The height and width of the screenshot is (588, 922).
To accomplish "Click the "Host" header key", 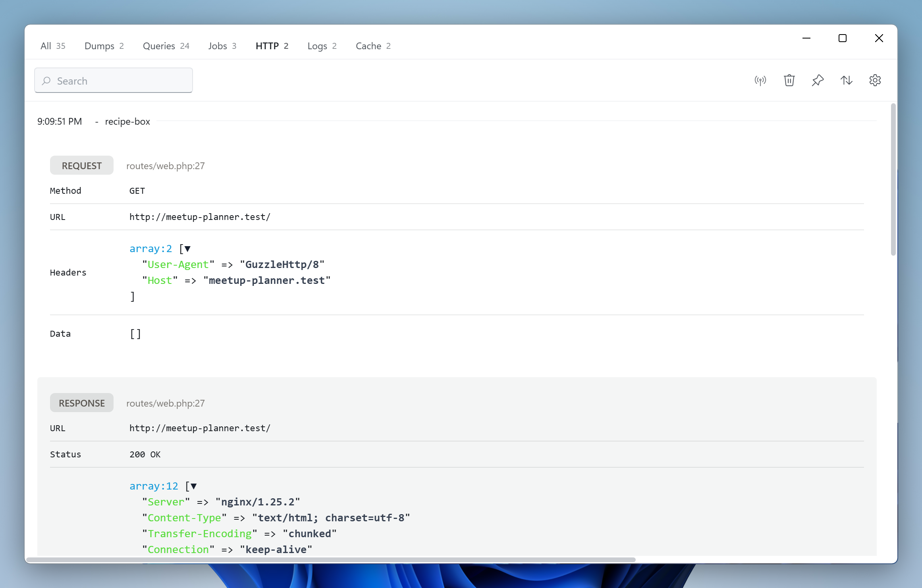I will click(x=160, y=281).
